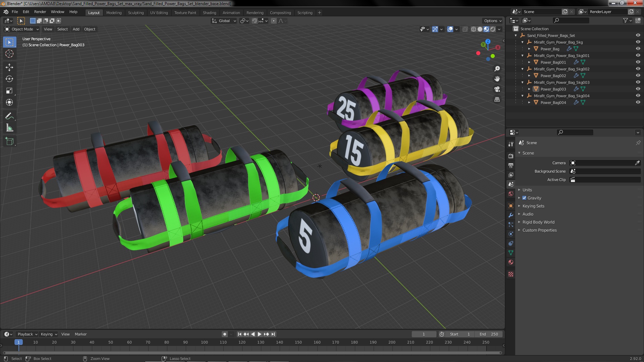644x362 pixels.
Task: Hide the Power_Bag object
Action: [x=638, y=49]
